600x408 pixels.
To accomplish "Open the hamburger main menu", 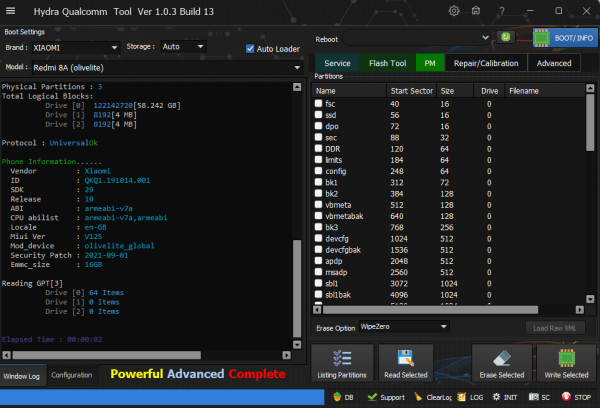I will pyautogui.click(x=11, y=11).
